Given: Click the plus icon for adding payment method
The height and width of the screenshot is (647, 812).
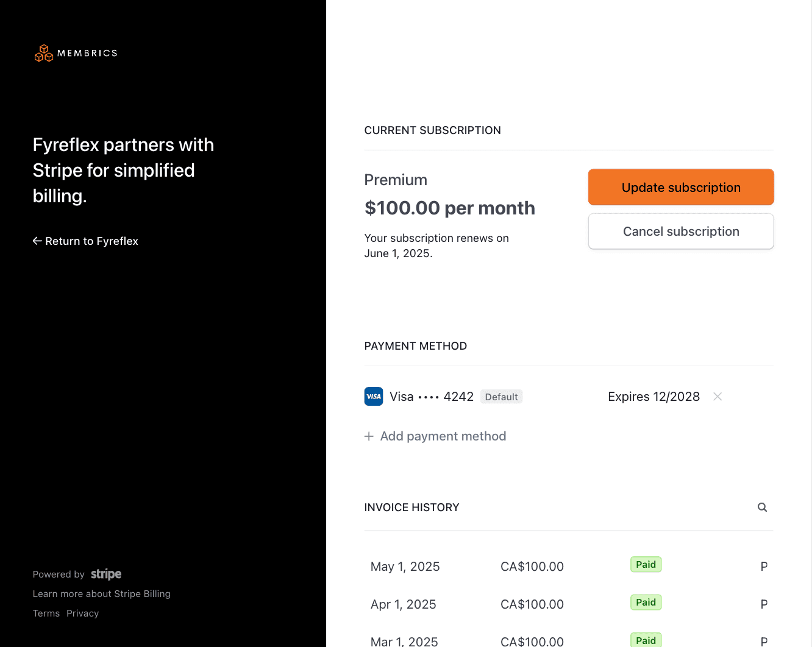Looking at the screenshot, I should [369, 436].
